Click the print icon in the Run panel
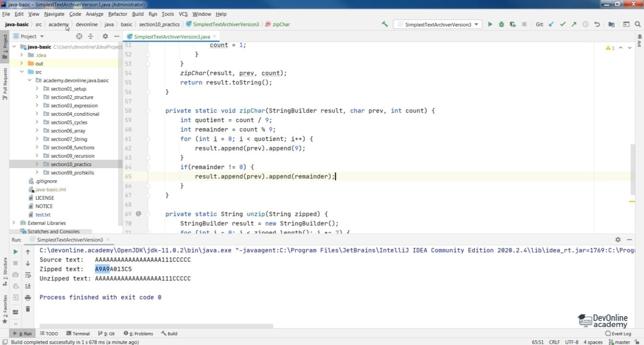The height and width of the screenshot is (345, 644). coord(28,298)
